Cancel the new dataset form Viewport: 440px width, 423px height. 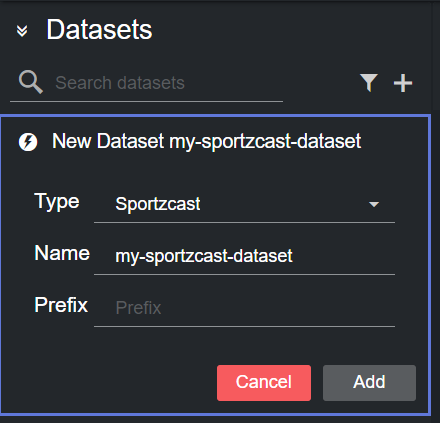(x=264, y=383)
